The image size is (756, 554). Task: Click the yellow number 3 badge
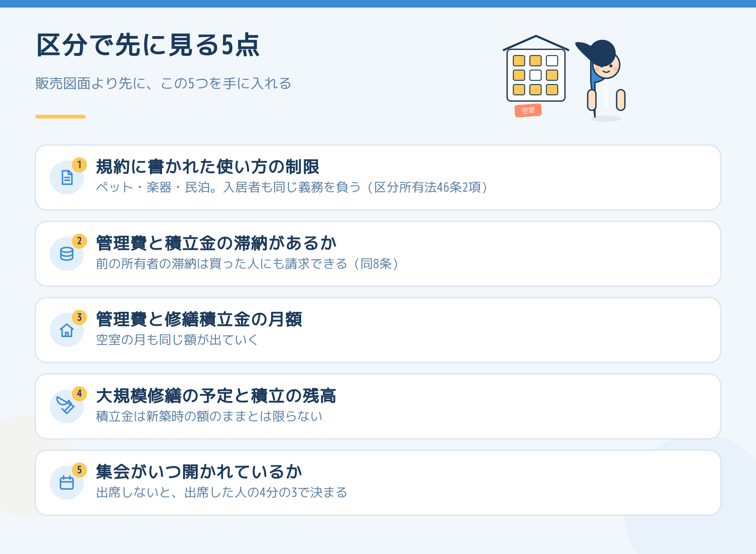point(79,317)
